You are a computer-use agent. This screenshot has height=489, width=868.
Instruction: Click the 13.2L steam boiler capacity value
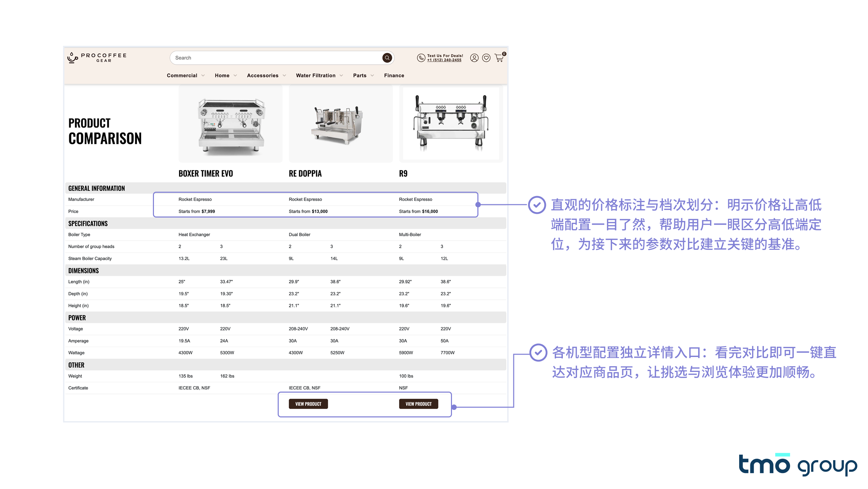click(184, 258)
